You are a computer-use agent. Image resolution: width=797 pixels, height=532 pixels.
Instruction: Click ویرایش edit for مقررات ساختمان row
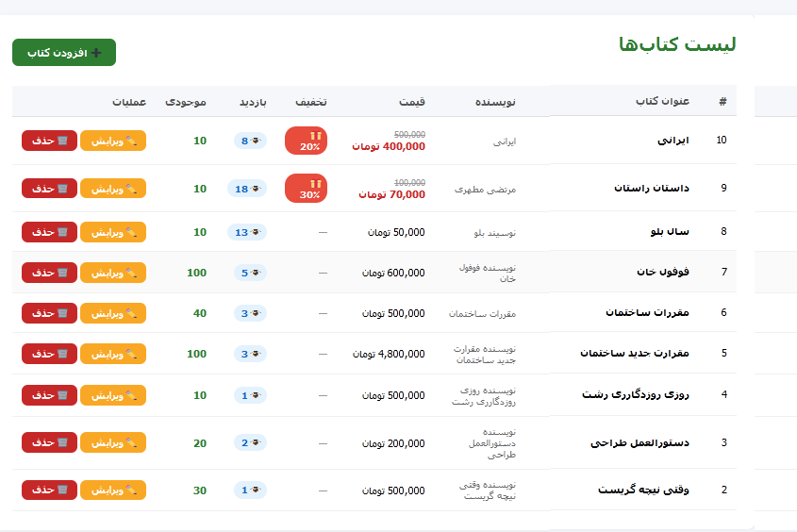point(113,313)
